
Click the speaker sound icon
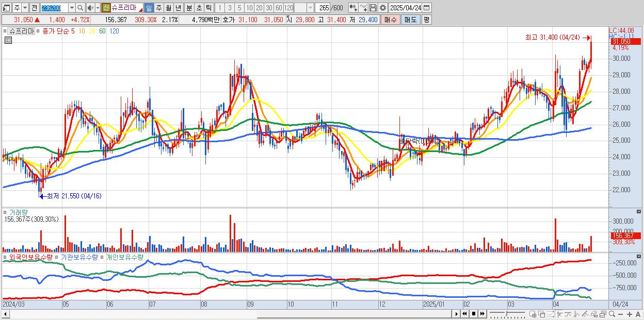pyautogui.click(x=90, y=8)
